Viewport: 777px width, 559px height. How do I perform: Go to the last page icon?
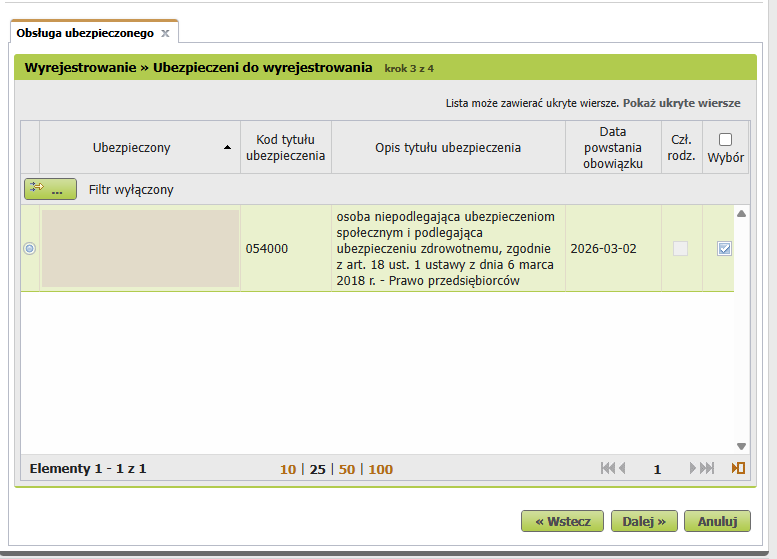coord(707,468)
